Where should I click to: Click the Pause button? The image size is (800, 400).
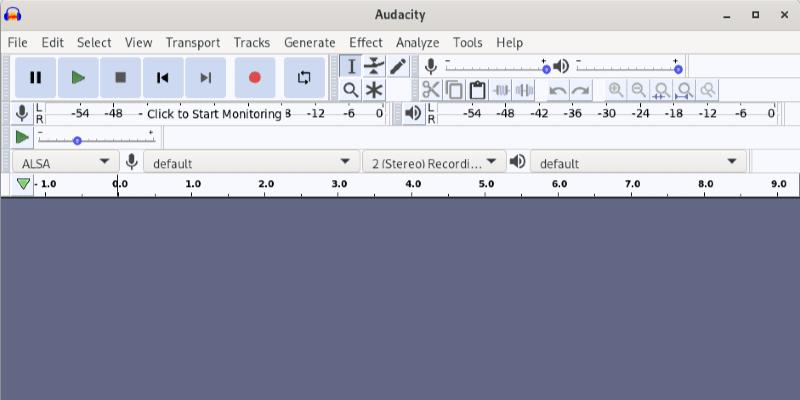[35, 78]
